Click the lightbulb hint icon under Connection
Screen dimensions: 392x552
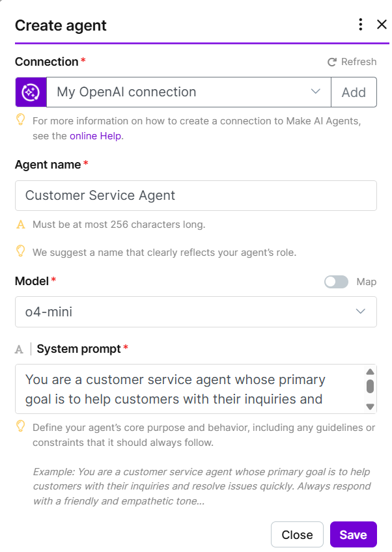pos(21,120)
